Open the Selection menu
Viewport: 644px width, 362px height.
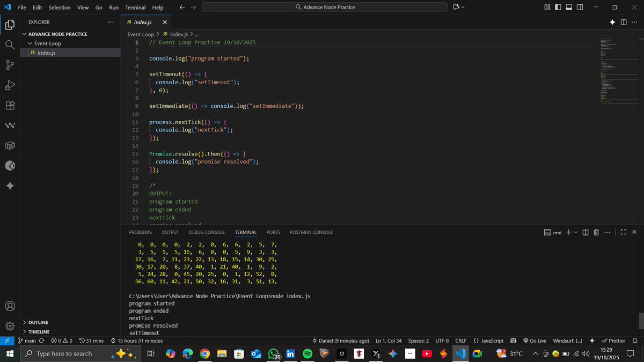tap(60, 8)
